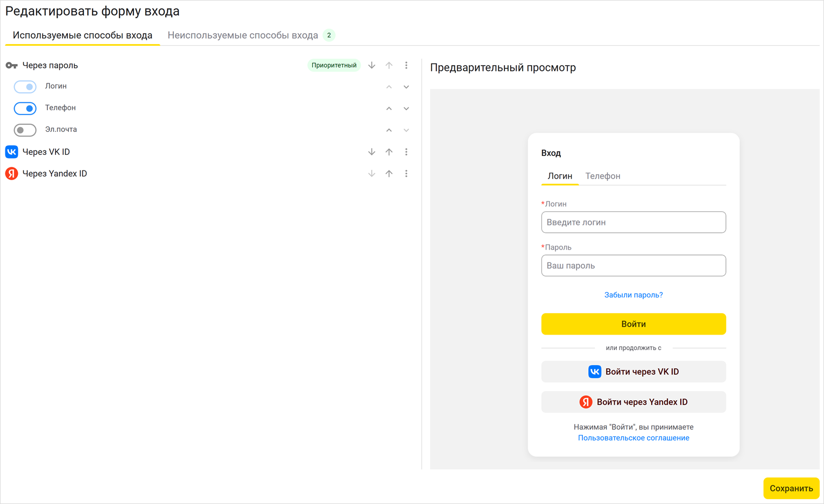Move VK ID method up
This screenshot has height=504, width=824.
(389, 152)
